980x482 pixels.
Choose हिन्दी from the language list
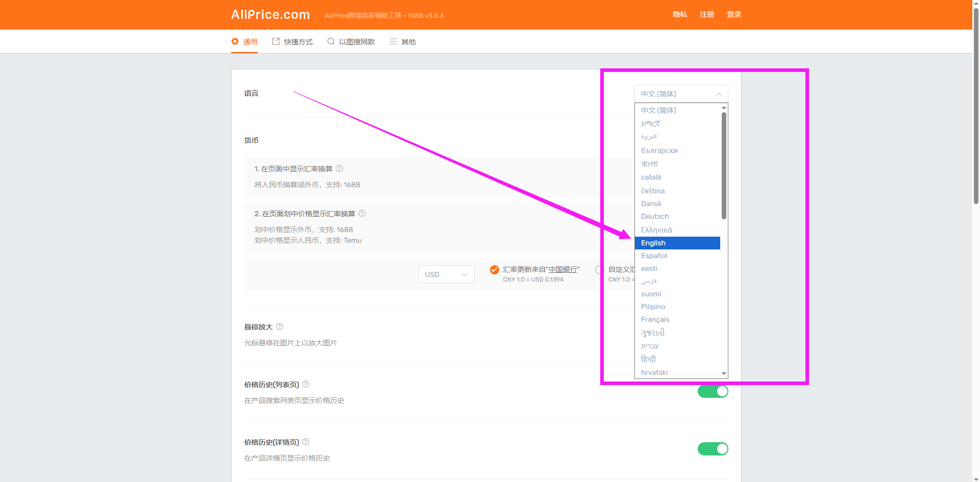(x=677, y=359)
